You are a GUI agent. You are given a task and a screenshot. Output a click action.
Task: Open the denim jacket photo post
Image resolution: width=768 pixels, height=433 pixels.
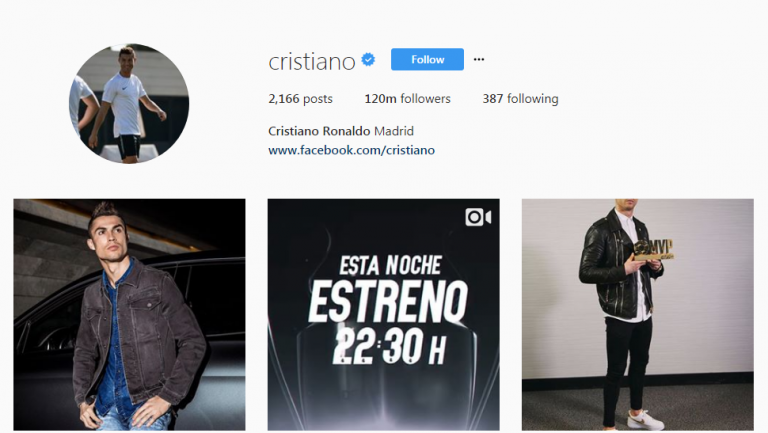coord(129,314)
